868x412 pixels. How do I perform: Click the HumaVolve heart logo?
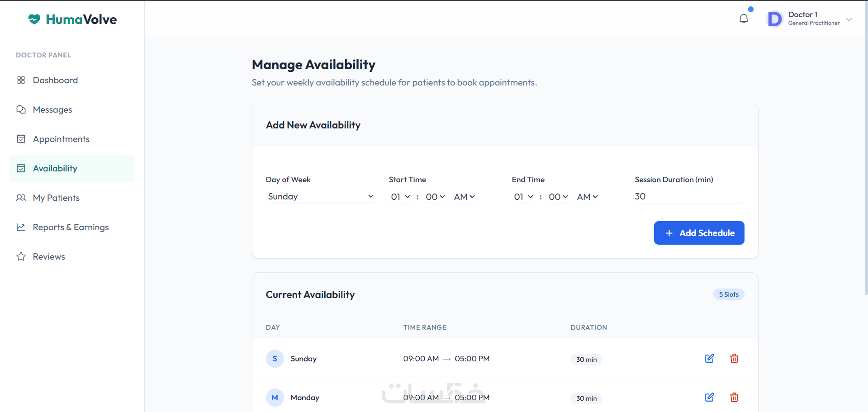34,19
